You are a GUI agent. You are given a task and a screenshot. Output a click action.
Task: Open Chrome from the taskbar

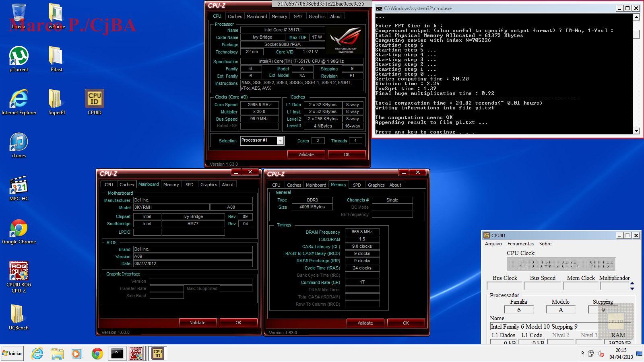97,354
